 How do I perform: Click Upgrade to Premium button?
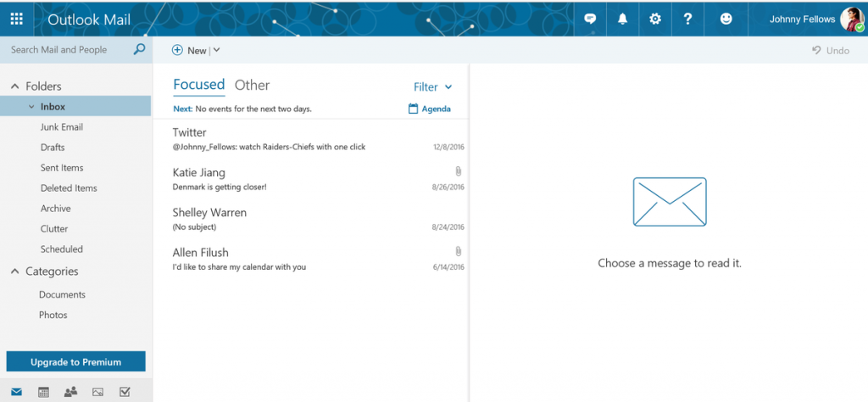point(75,362)
